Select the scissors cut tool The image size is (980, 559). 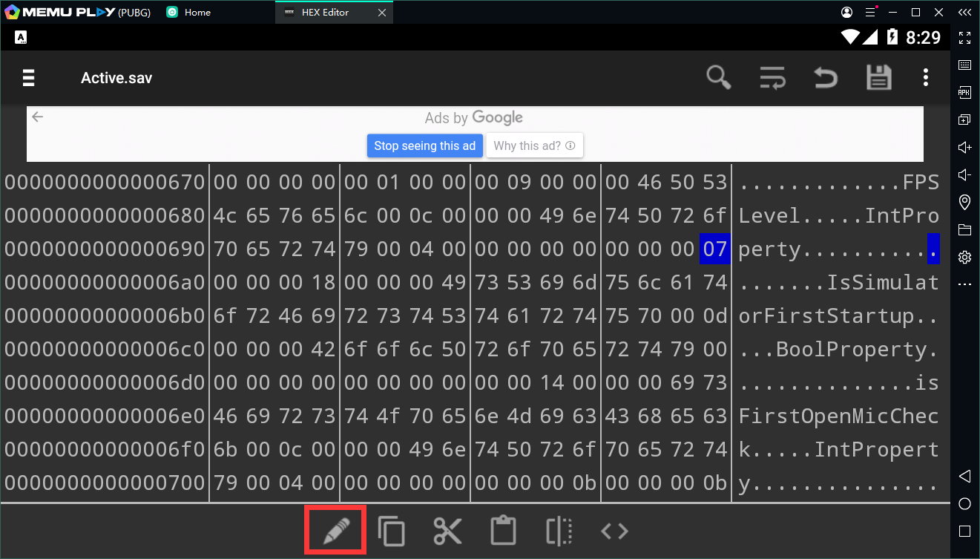click(447, 531)
